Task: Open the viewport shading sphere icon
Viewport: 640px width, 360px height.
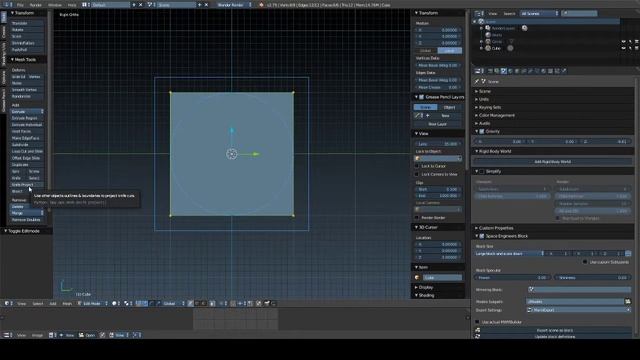Action: tap(115, 303)
